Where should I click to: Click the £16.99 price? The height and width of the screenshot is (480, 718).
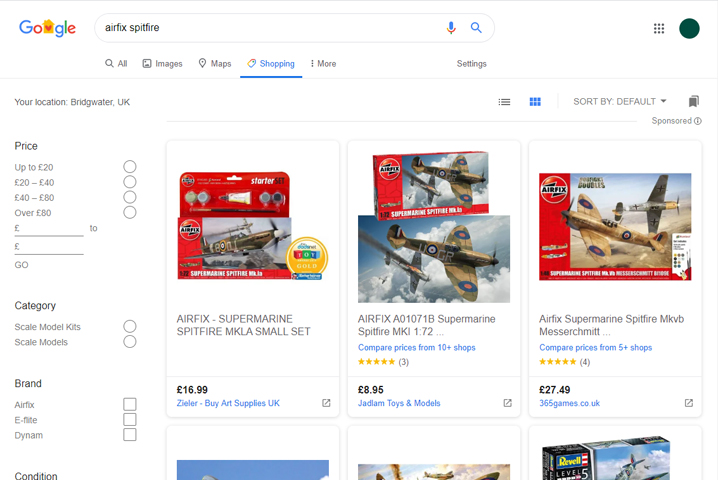[192, 390]
